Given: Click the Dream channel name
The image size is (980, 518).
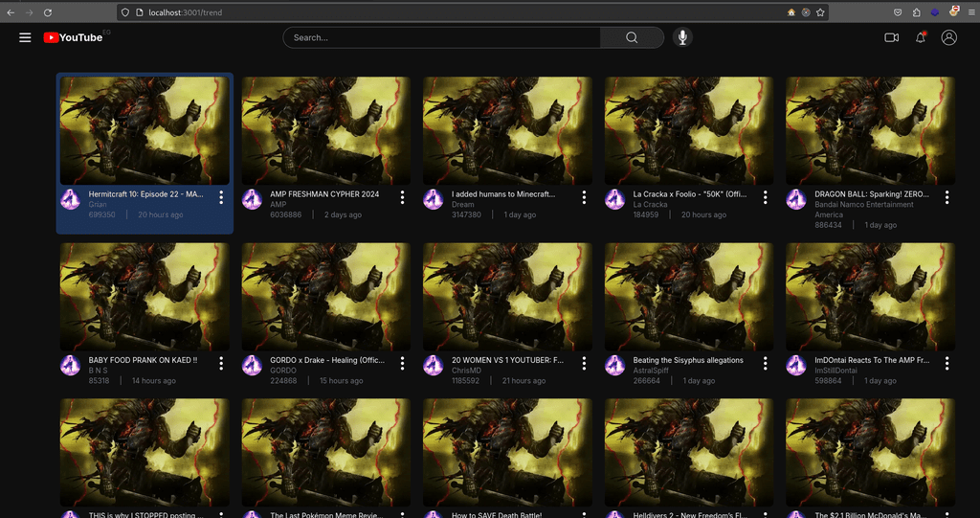Looking at the screenshot, I should tap(463, 205).
